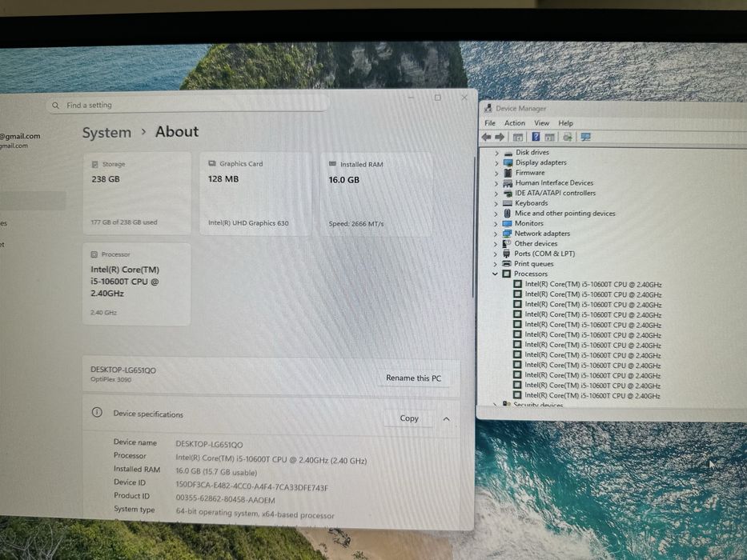
Task: Expand the Firmware node
Action: [x=496, y=173]
